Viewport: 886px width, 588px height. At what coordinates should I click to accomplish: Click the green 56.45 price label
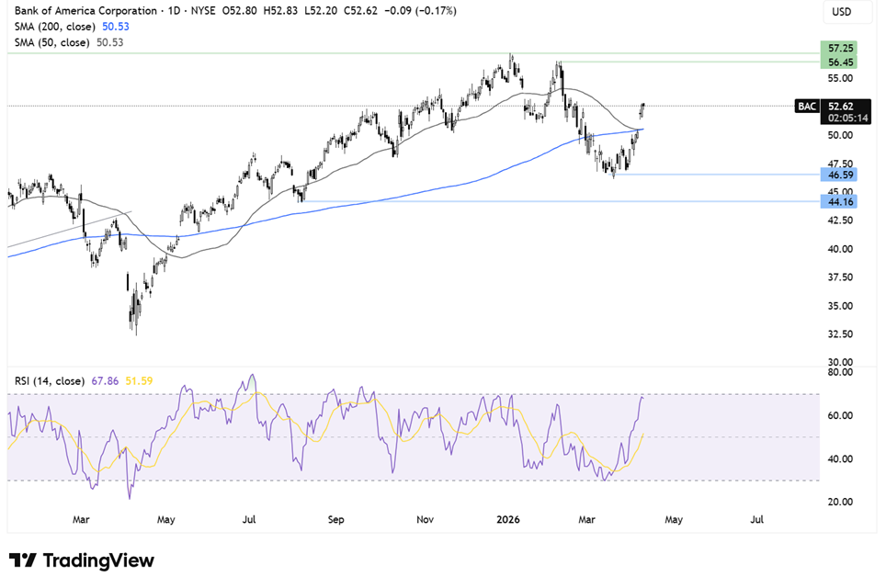(x=837, y=62)
